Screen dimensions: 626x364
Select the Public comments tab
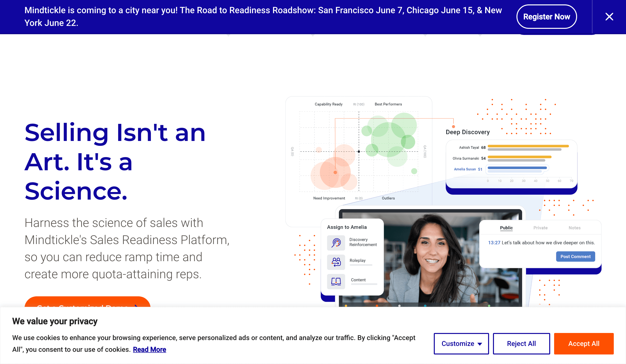[x=506, y=228]
